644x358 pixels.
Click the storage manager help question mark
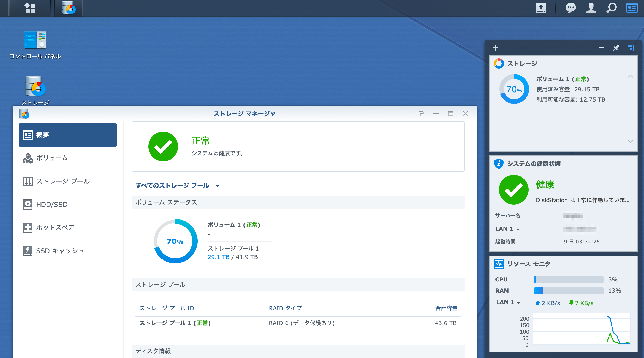coord(421,114)
